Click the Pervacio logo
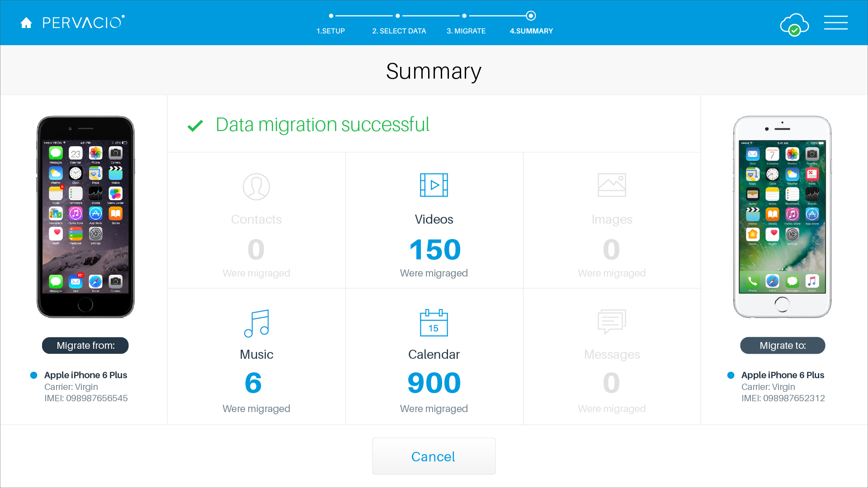This screenshot has width=868, height=488. pos(83,22)
